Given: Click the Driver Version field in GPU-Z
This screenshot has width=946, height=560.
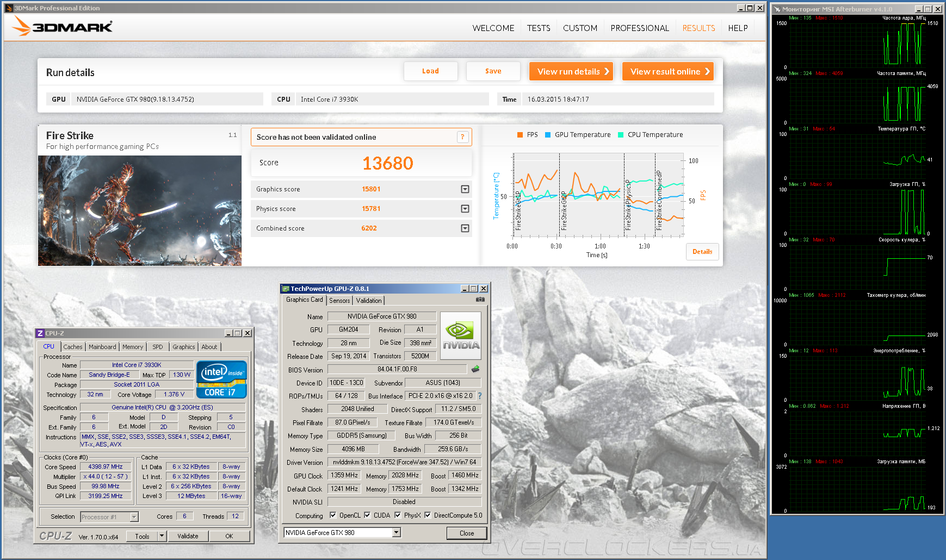Looking at the screenshot, I should [x=404, y=462].
